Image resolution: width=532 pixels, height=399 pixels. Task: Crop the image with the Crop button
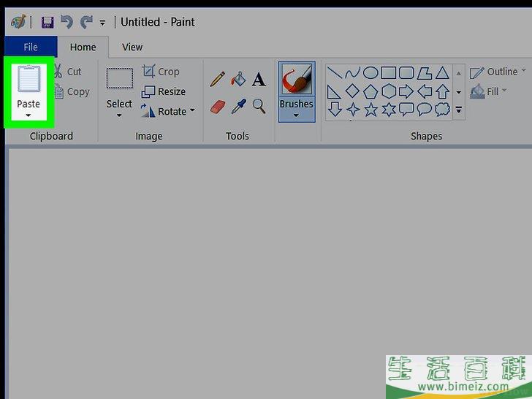pyautogui.click(x=161, y=72)
